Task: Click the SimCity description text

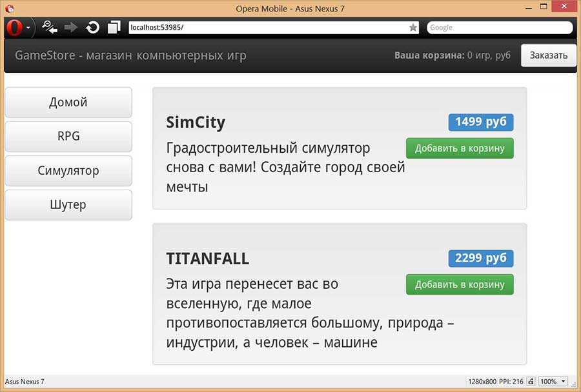Action: [x=285, y=168]
